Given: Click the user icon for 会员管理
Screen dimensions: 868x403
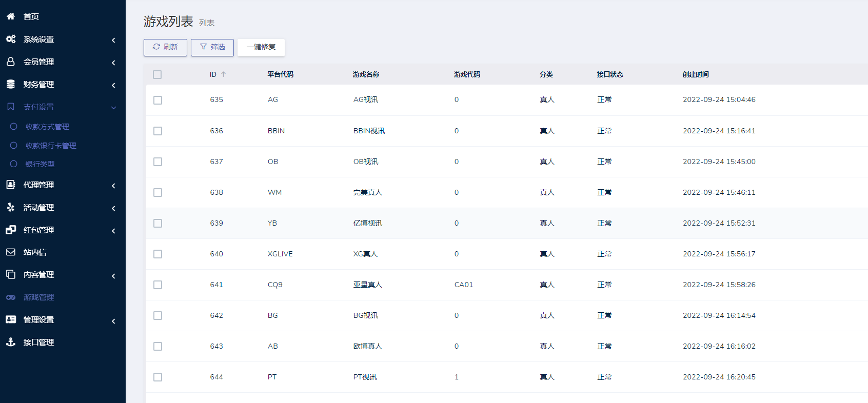Looking at the screenshot, I should [10, 62].
